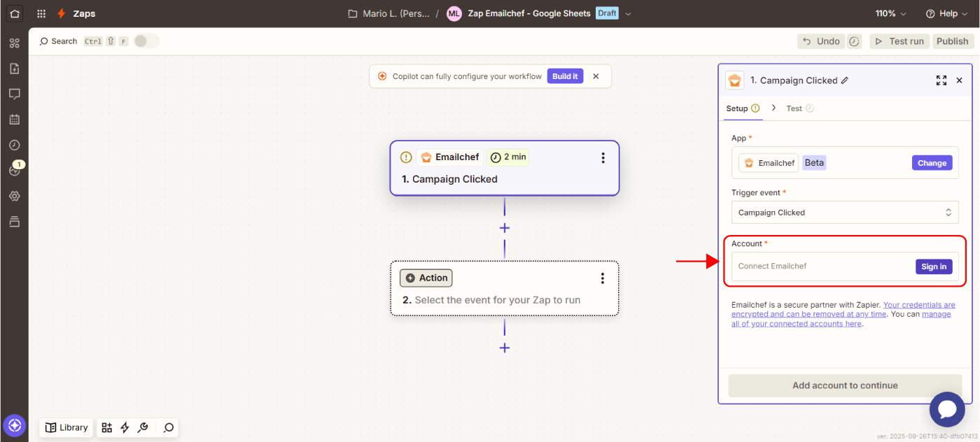The width and height of the screenshot is (980, 442).
Task: Open the calendar icon in the left sidebar
Action: tap(14, 120)
